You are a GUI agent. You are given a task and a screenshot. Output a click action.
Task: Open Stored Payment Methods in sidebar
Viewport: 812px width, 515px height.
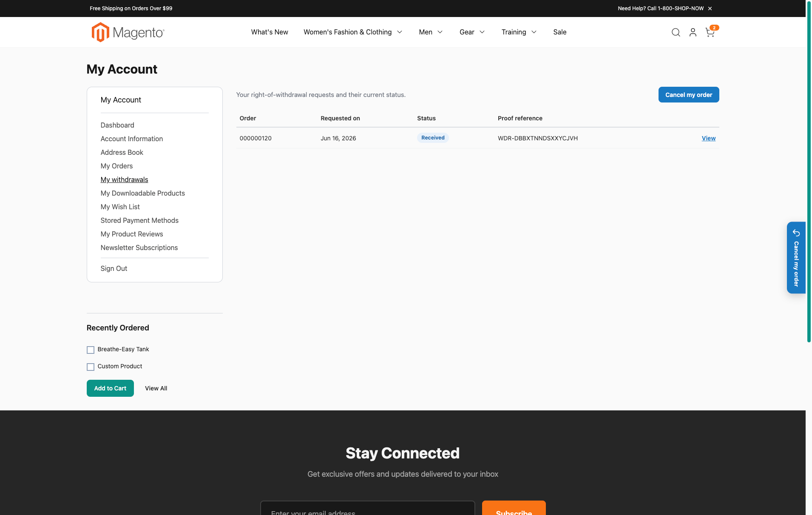pyautogui.click(x=139, y=220)
